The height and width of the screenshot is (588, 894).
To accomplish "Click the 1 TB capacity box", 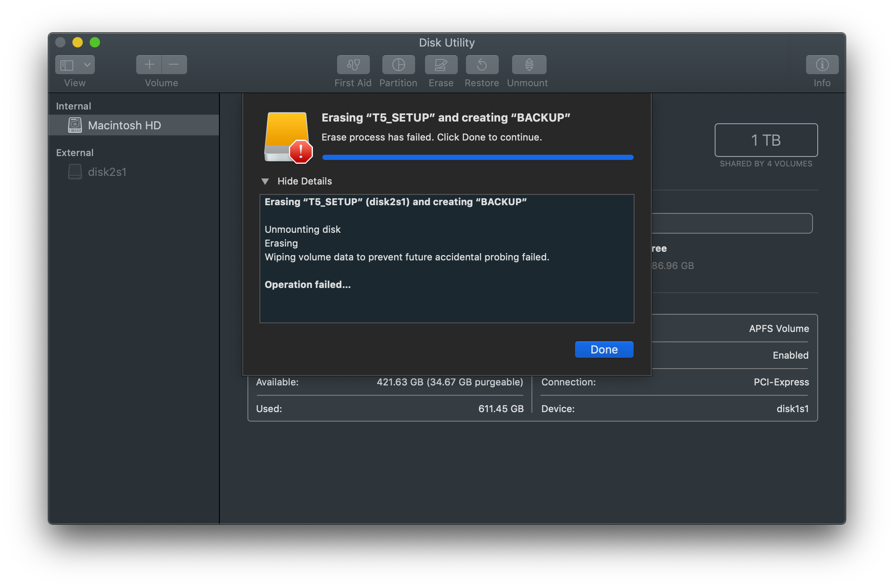I will [x=766, y=140].
